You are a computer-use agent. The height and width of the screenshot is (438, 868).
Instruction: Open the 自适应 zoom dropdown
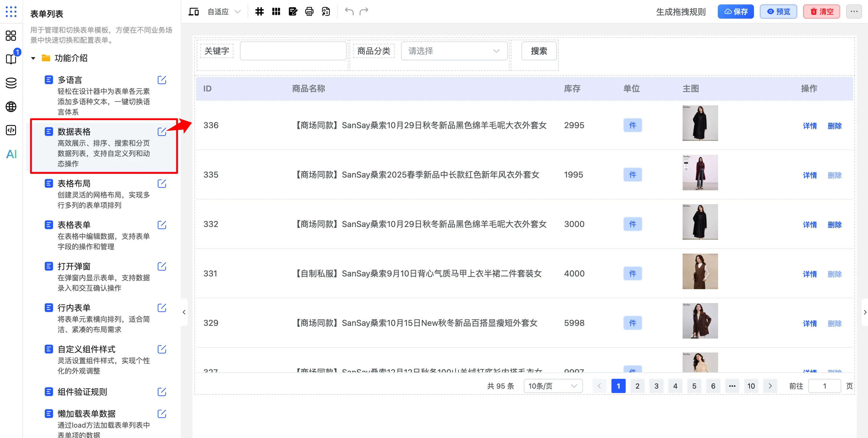(223, 11)
